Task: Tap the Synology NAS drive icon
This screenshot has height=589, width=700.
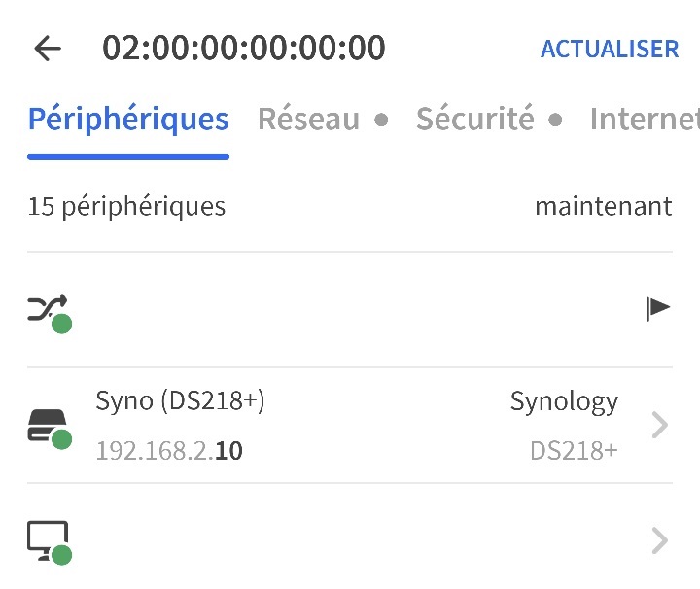Action: tap(47, 424)
